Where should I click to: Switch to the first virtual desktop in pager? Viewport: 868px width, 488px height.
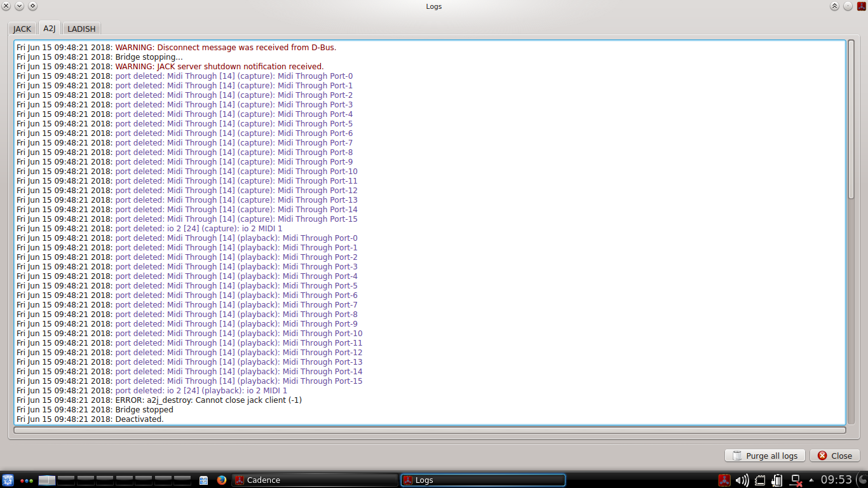tap(47, 480)
